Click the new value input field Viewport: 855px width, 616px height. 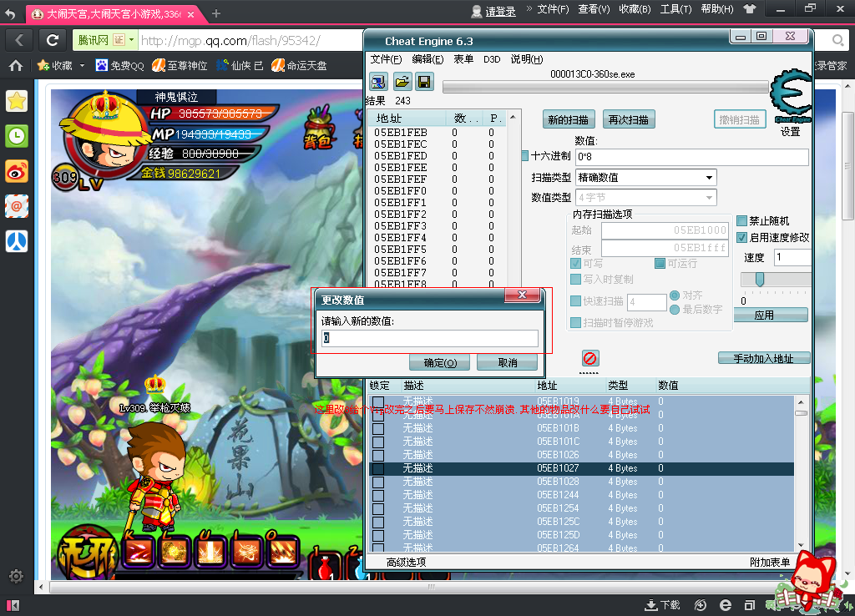click(x=429, y=338)
